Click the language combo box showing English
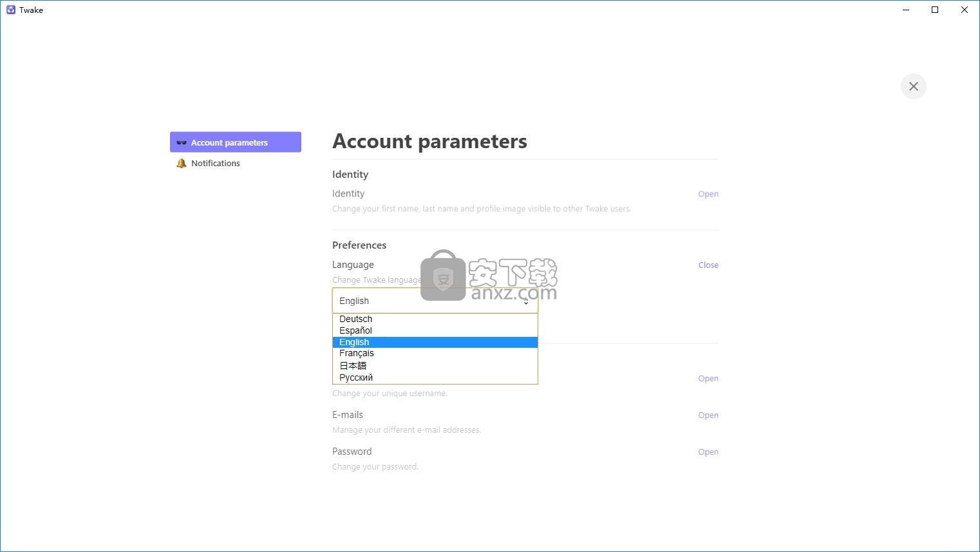Image resolution: width=980 pixels, height=552 pixels. coord(435,301)
